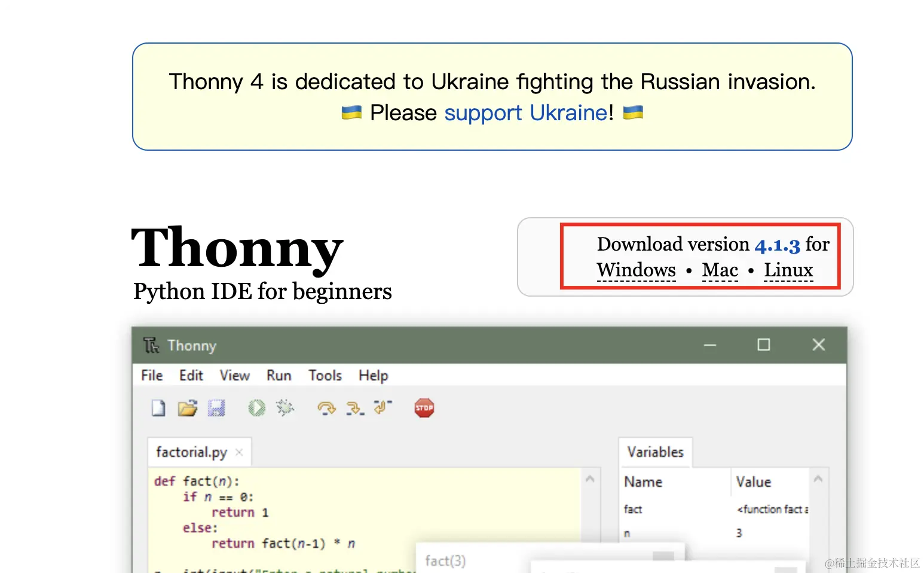Click the Name column header in Variables
Viewport: 924px width, 573px height.
pyautogui.click(x=643, y=482)
